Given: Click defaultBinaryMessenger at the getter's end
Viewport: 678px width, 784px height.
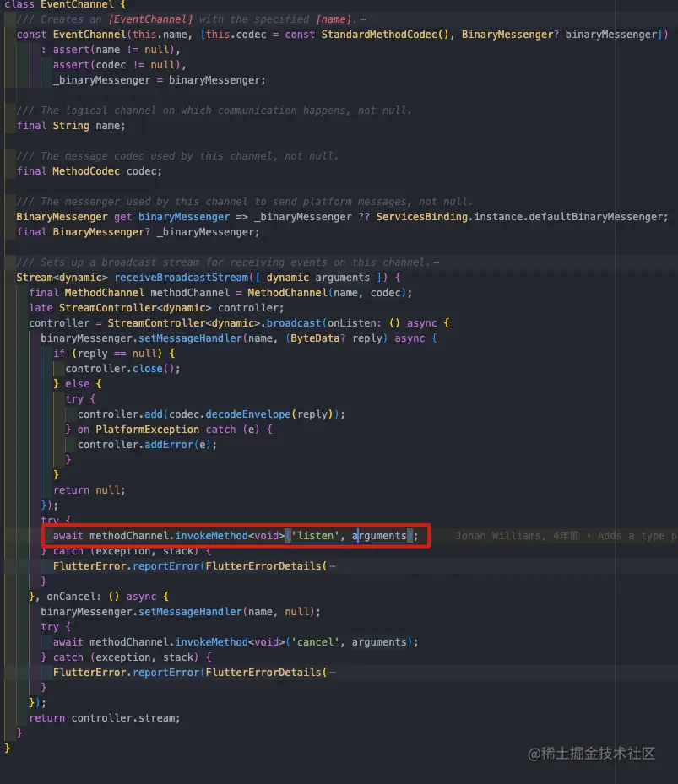Looking at the screenshot, I should pyautogui.click(x=595, y=217).
